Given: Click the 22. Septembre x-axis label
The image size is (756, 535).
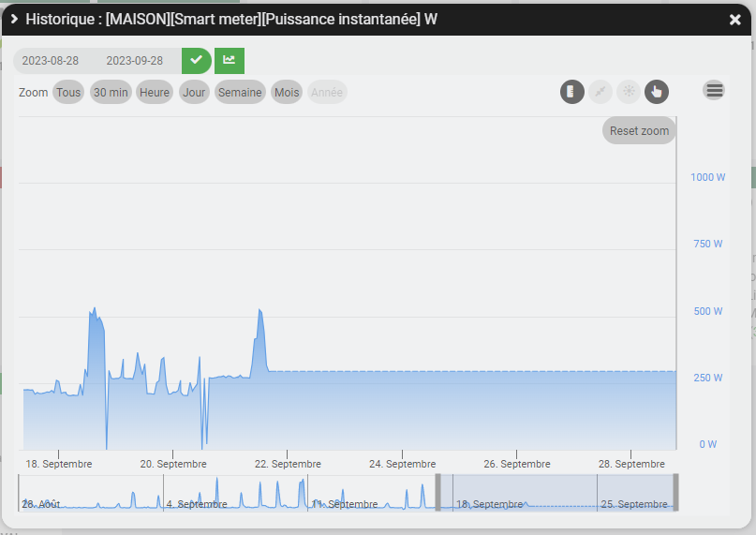Looking at the screenshot, I should [288, 464].
